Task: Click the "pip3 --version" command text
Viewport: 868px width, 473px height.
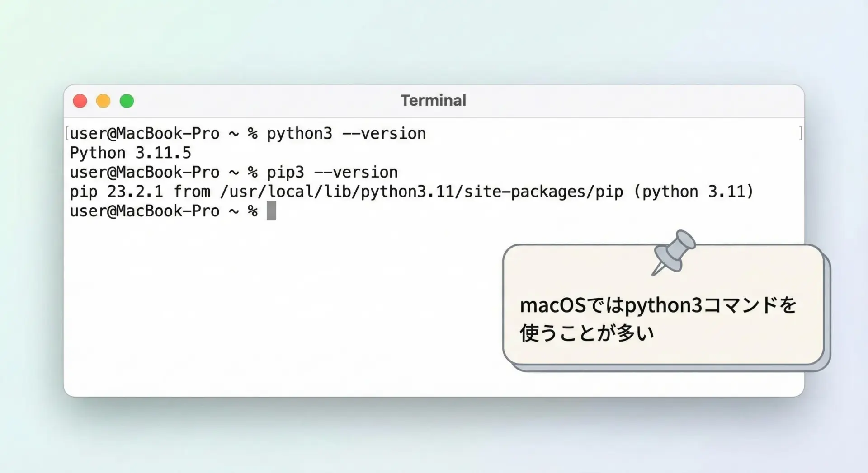Action: coord(332,173)
